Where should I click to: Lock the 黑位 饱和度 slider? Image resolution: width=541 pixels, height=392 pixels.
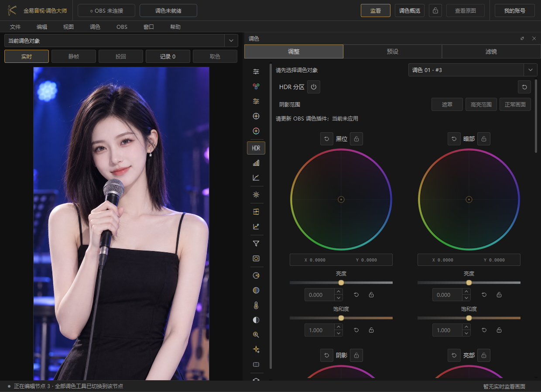[371, 330]
